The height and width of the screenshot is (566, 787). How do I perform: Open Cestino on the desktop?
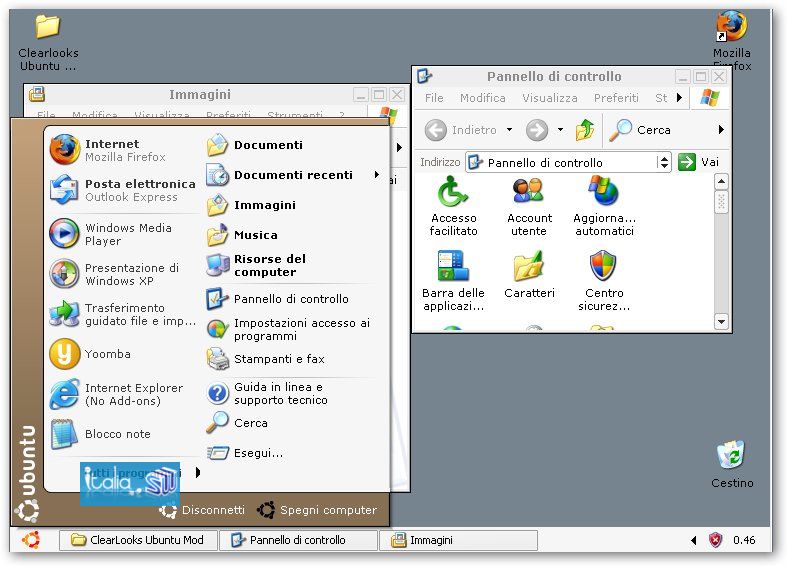pyautogui.click(x=732, y=464)
